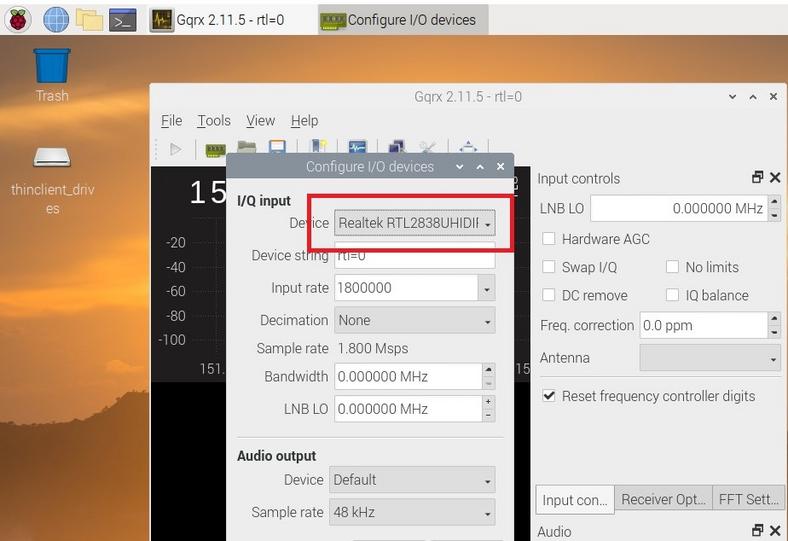Click the Configure I/O devices taskbar button
This screenshot has width=788, height=541.
[399, 19]
